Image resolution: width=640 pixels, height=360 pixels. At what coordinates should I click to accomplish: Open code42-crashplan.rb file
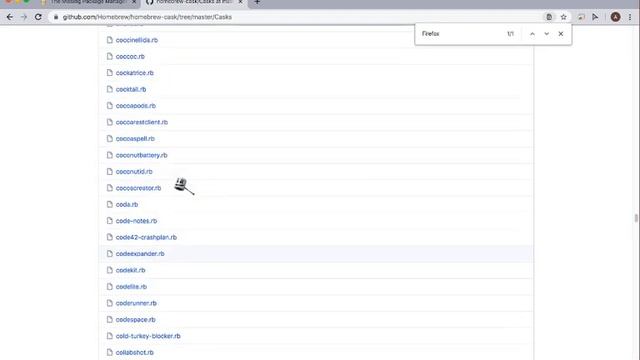click(x=146, y=237)
